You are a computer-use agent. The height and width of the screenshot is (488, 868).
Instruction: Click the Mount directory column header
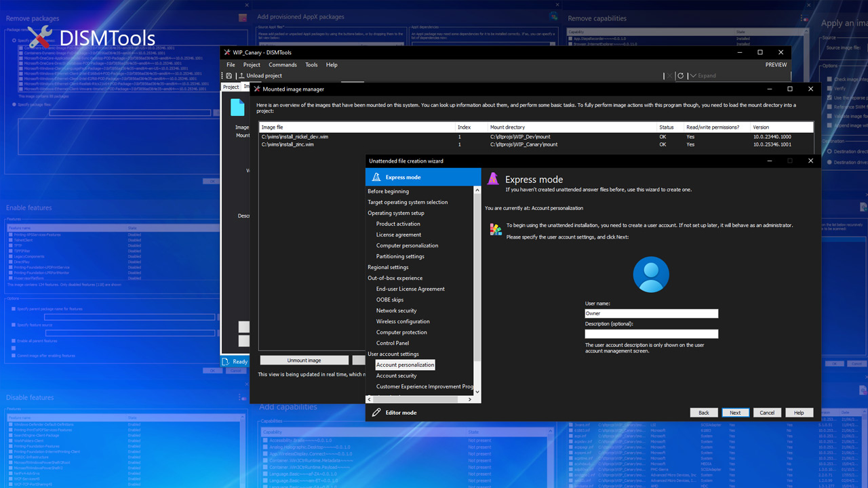pyautogui.click(x=572, y=127)
